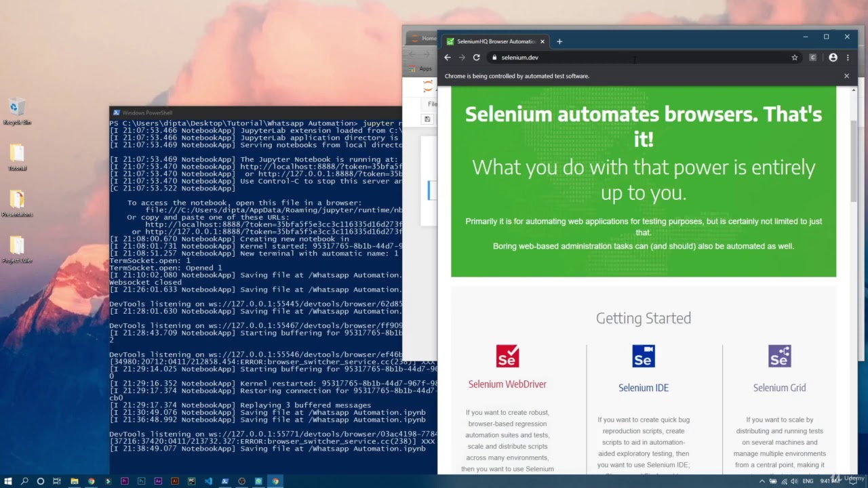Open Photoshop from the taskbar

click(x=141, y=481)
